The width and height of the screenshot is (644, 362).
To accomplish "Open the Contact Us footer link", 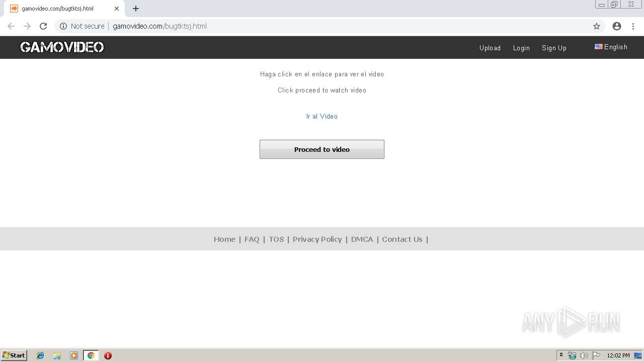I will [402, 239].
